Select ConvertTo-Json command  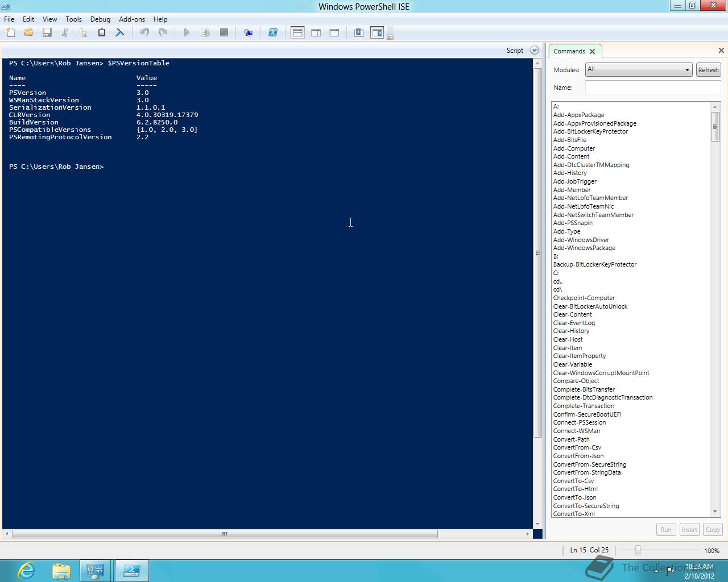pos(574,497)
